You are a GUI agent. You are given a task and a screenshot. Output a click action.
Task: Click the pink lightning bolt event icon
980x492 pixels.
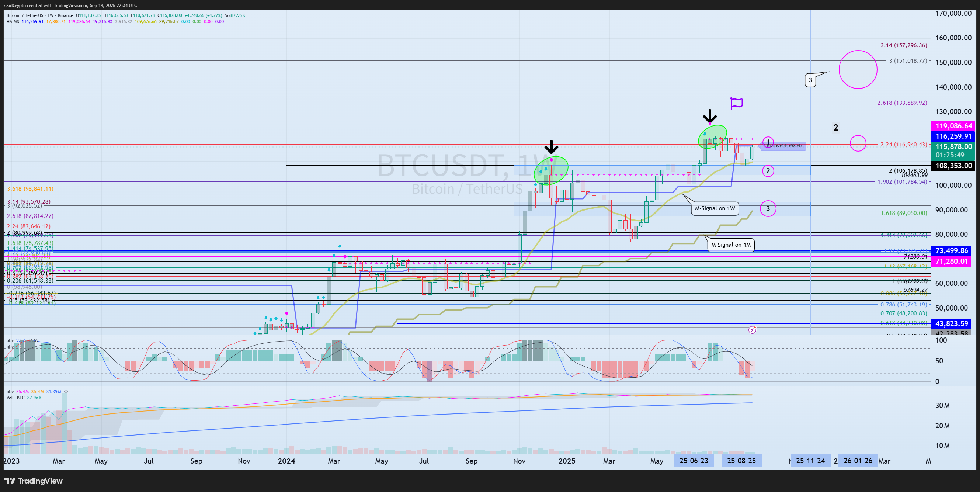click(752, 329)
